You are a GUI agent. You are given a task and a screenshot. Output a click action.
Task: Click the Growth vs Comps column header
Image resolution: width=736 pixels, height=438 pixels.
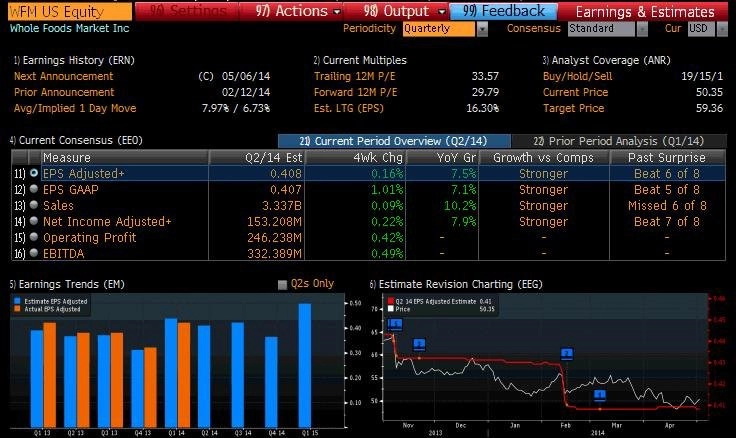coord(544,157)
